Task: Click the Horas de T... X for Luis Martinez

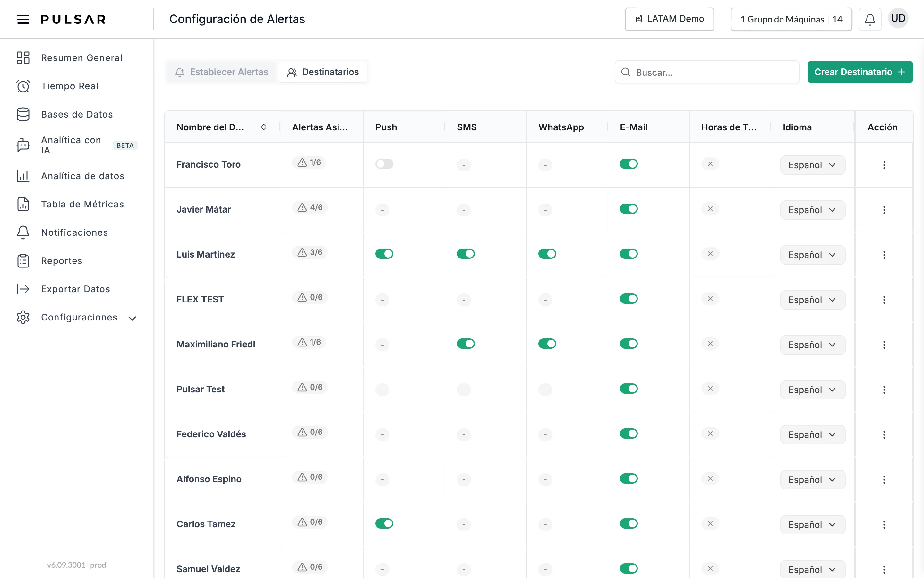Action: [710, 254]
